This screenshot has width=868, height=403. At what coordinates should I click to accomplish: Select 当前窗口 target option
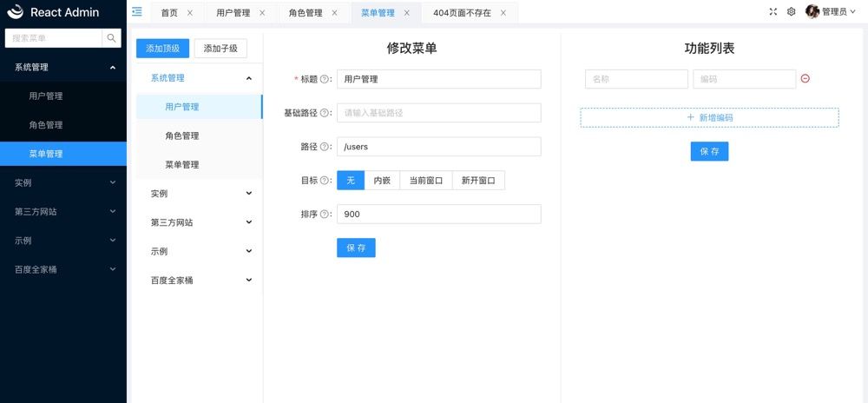[x=425, y=181]
